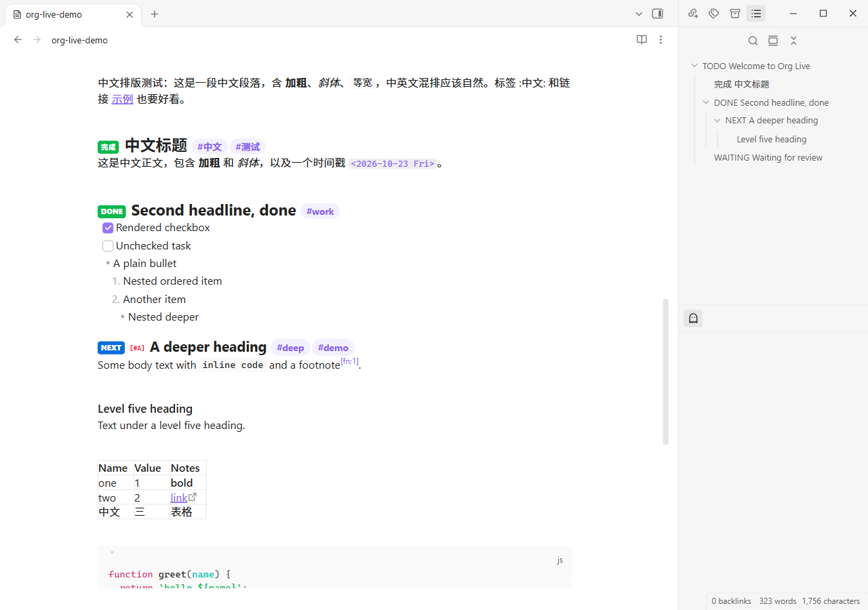
Task: Click the bold cell in table
Action: [x=188, y=483]
